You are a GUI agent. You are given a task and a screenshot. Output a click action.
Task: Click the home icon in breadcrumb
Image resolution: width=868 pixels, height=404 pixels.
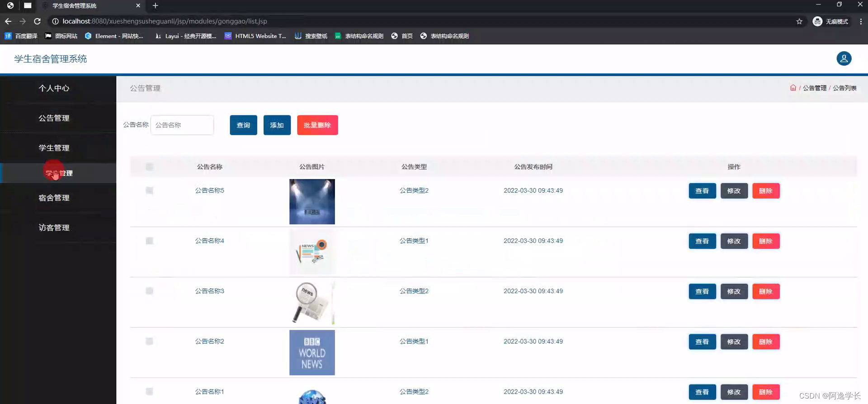coord(793,88)
